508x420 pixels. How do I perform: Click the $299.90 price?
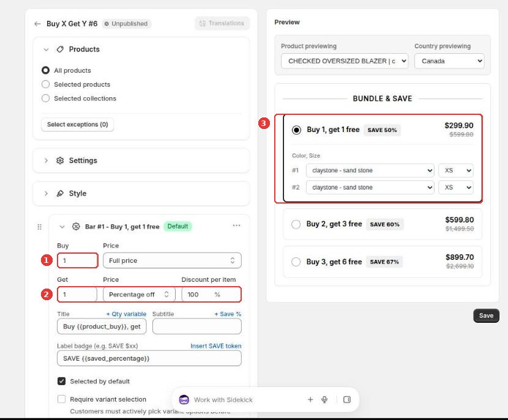coord(459,125)
